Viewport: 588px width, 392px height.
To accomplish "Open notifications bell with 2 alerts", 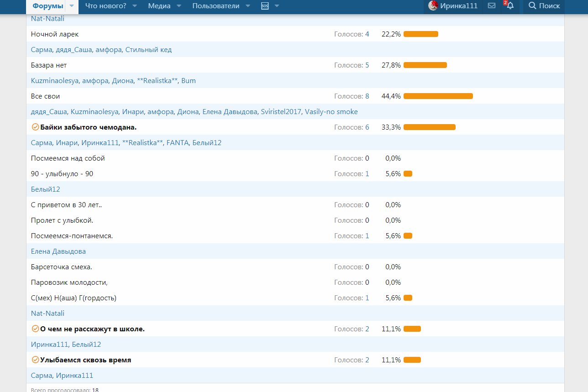I will pyautogui.click(x=510, y=6).
